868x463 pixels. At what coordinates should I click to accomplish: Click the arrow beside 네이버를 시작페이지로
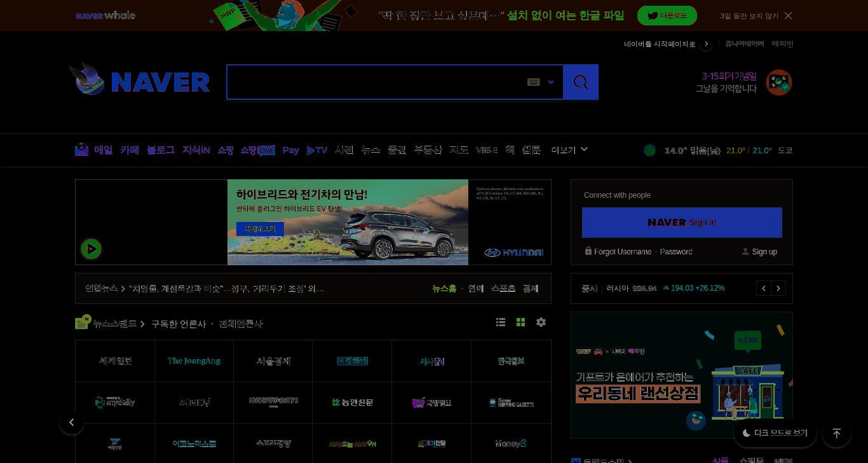coord(706,44)
